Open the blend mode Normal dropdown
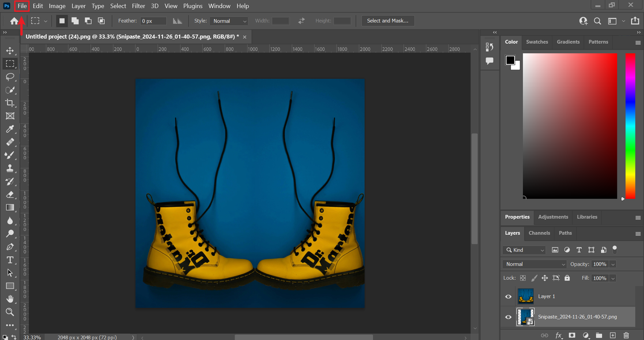The height and width of the screenshot is (340, 644). pos(535,264)
